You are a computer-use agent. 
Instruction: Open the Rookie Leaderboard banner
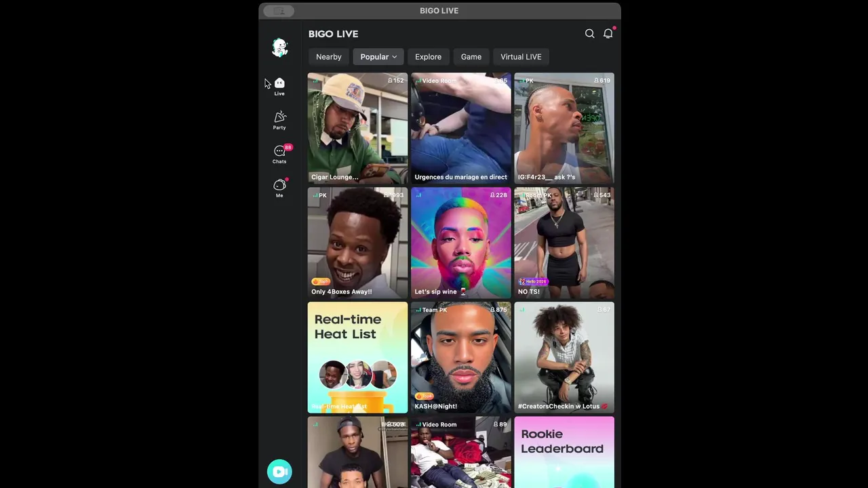pos(564,452)
